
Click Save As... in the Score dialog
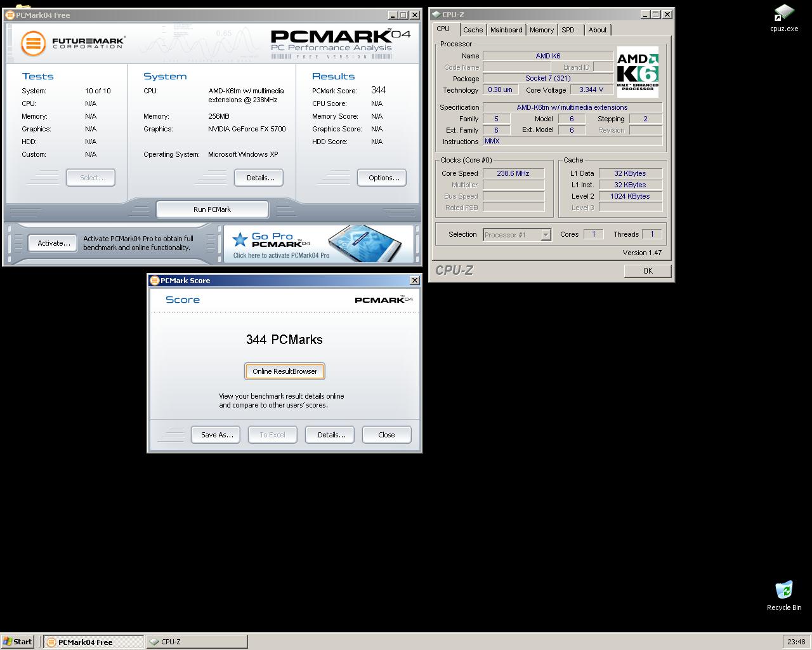coord(216,435)
